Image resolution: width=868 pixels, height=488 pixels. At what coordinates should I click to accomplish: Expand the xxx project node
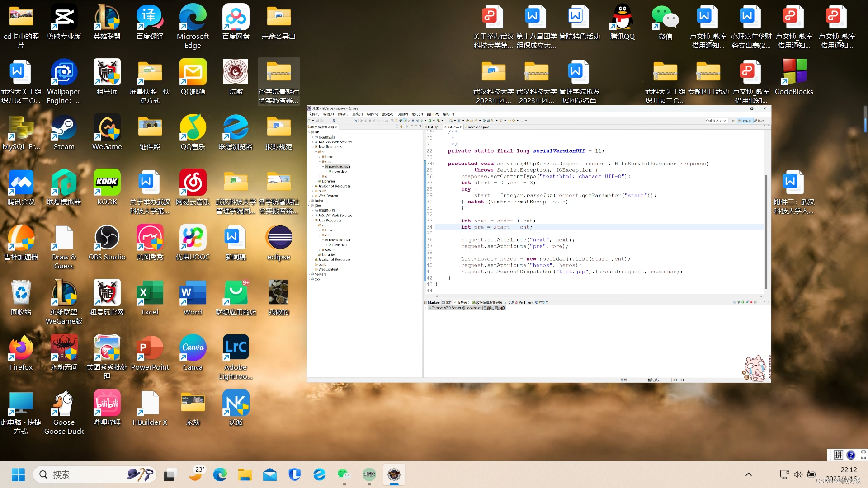pyautogui.click(x=310, y=279)
